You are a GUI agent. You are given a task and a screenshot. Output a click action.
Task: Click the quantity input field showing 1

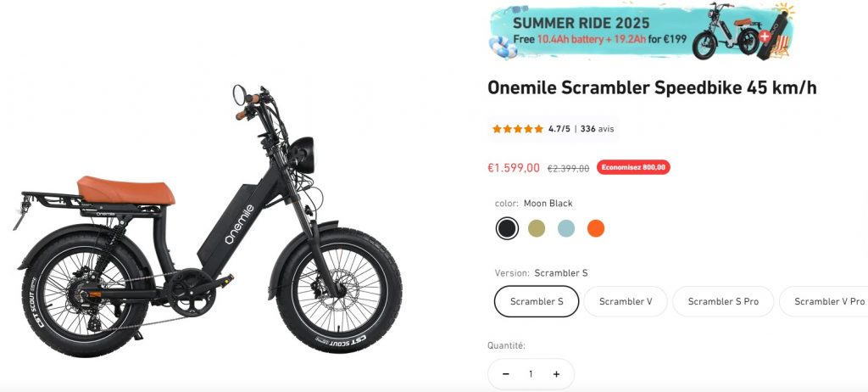tap(531, 374)
